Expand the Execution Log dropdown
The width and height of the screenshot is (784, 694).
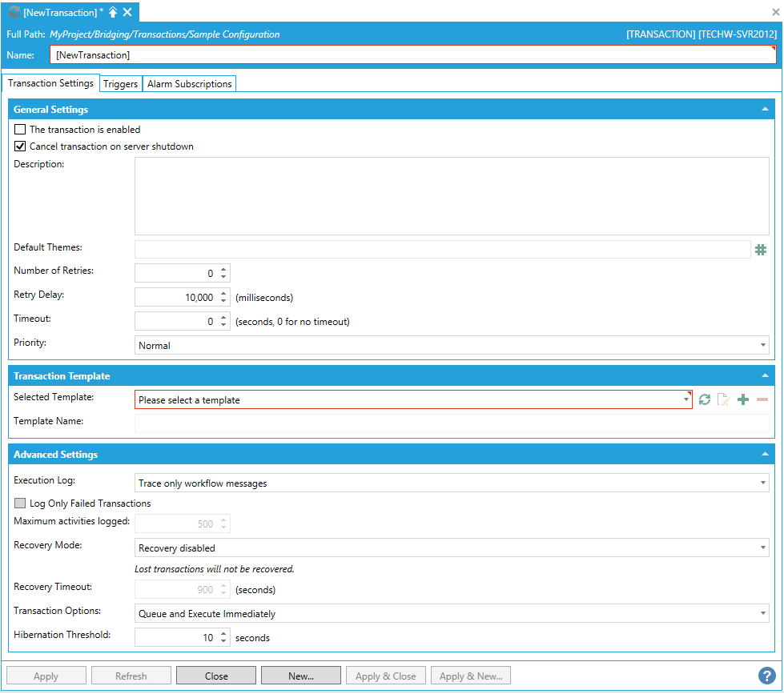coord(452,483)
